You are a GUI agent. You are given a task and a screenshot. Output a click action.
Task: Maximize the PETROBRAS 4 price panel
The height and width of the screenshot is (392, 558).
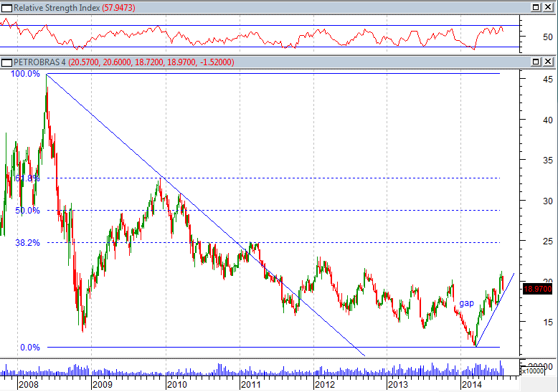[x=536, y=62]
